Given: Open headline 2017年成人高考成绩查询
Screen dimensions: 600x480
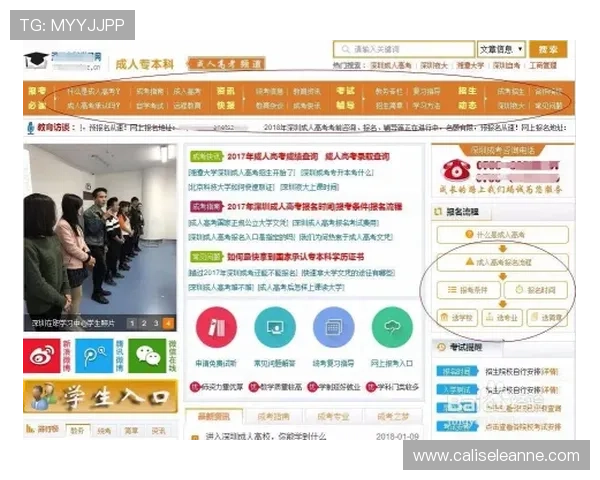Looking at the screenshot, I should 273,156.
